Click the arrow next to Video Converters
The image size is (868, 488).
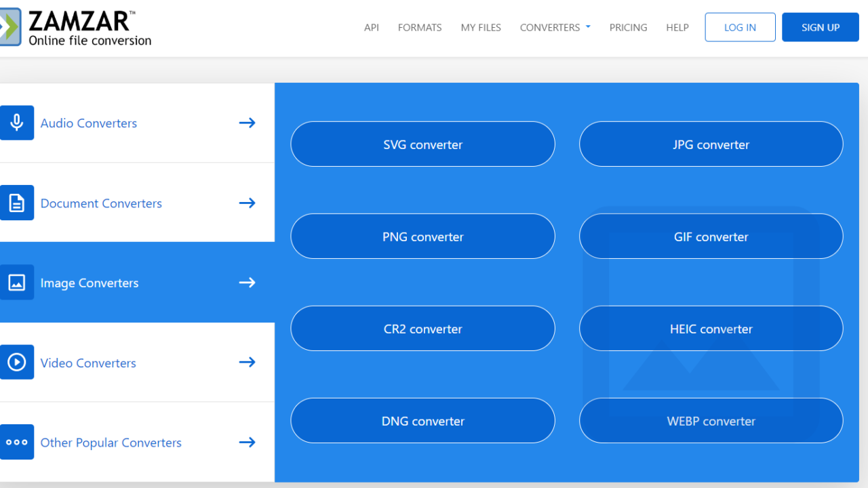point(248,362)
